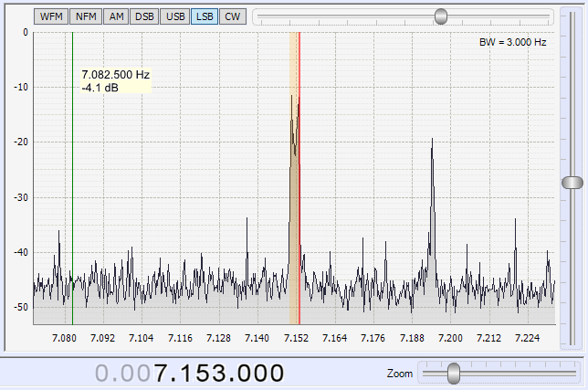Switch to NFM mode
The image size is (588, 390).
coord(85,16)
